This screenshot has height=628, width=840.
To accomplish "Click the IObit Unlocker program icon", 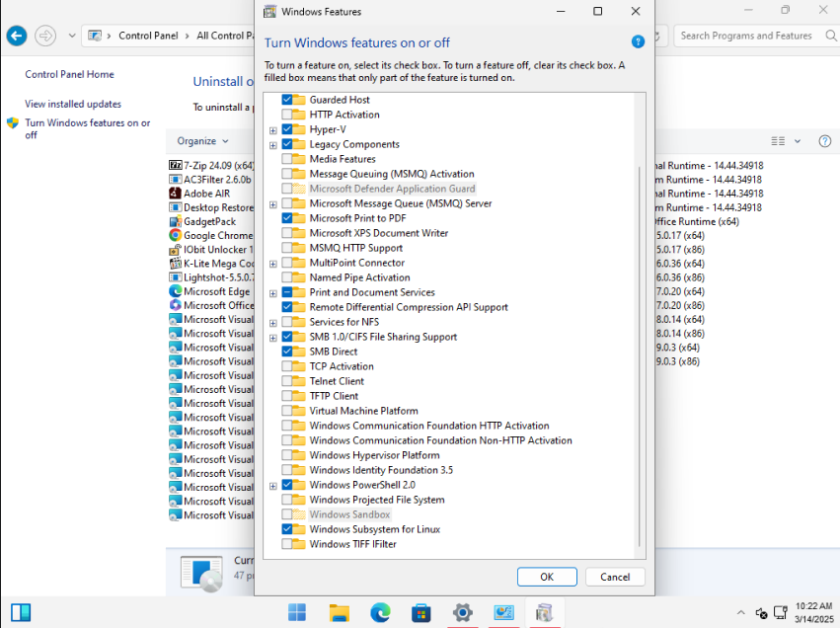I will 175,249.
